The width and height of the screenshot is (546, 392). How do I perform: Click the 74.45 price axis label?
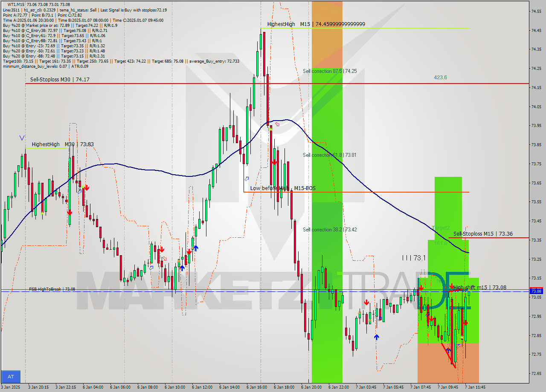pyautogui.click(x=536, y=30)
